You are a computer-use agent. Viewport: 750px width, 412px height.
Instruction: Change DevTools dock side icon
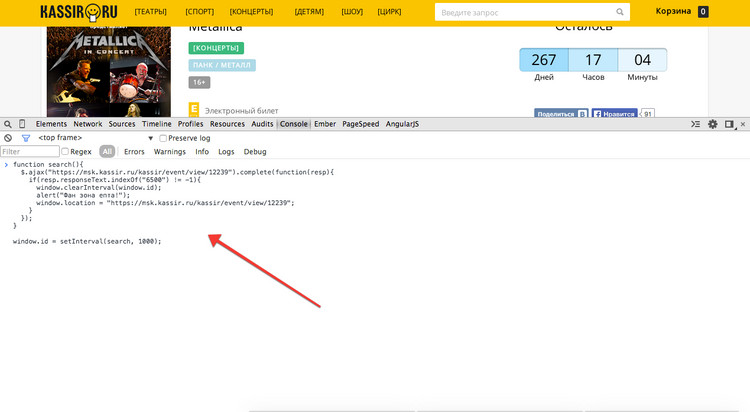pyautogui.click(x=730, y=124)
